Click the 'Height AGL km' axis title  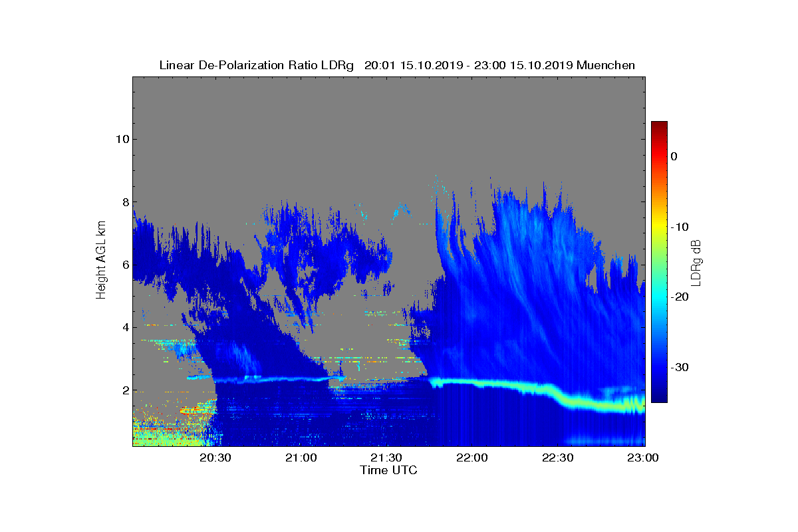click(x=101, y=261)
